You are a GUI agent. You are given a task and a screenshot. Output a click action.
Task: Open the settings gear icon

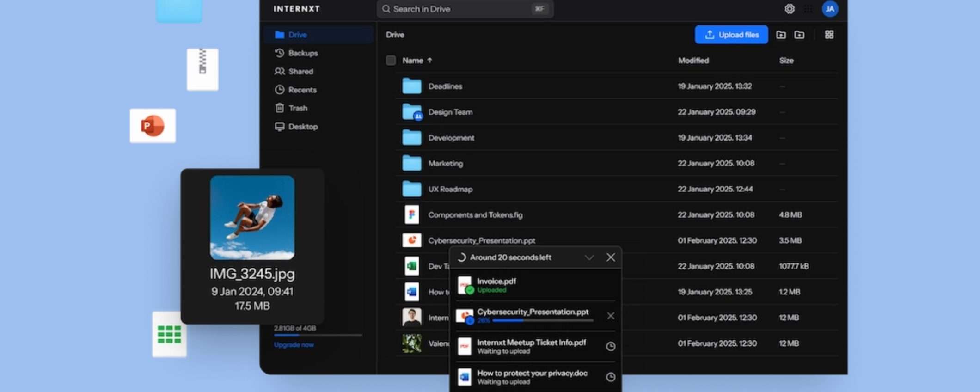point(790,9)
